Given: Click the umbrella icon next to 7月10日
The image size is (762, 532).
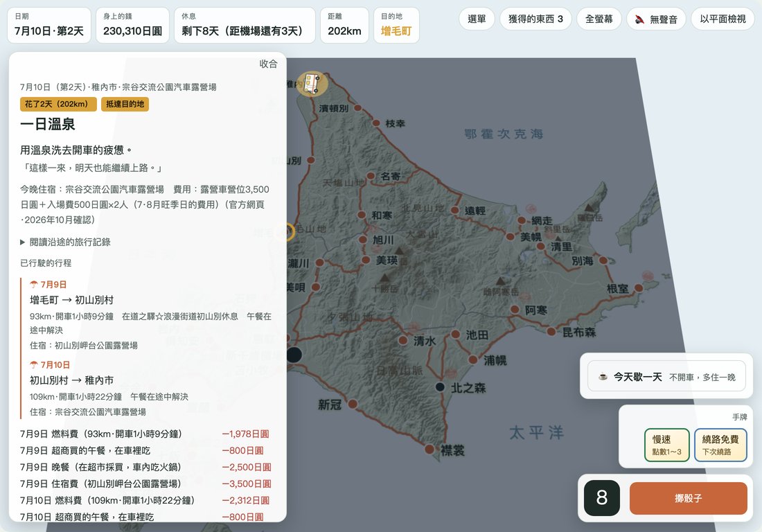Looking at the screenshot, I should 33,364.
